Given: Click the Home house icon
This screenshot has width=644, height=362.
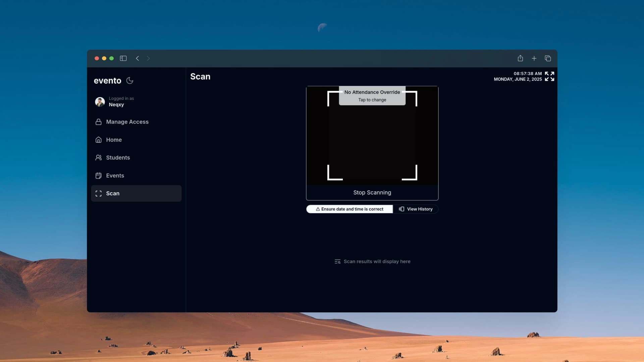Looking at the screenshot, I should click(98, 140).
